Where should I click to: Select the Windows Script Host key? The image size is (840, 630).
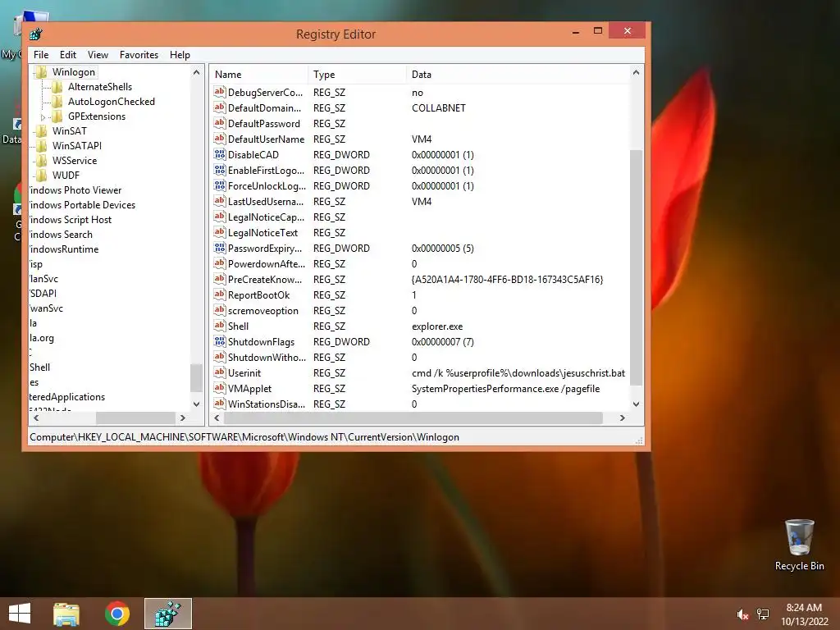click(x=71, y=220)
